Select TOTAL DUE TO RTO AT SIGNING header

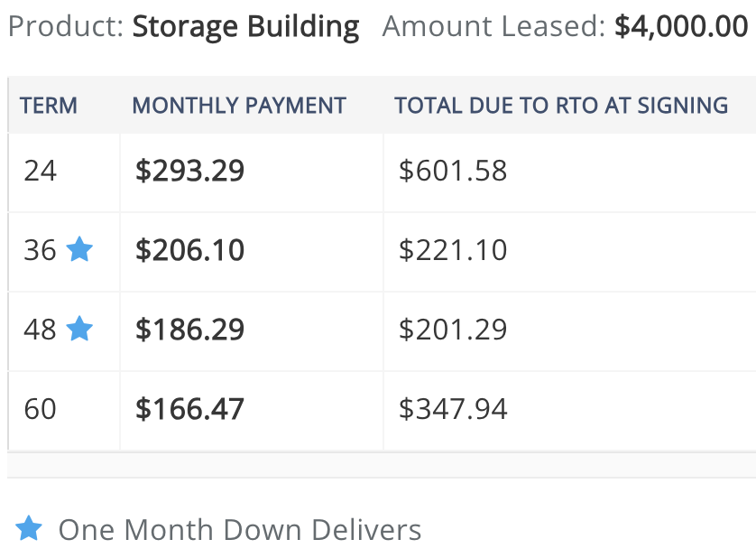561,106
